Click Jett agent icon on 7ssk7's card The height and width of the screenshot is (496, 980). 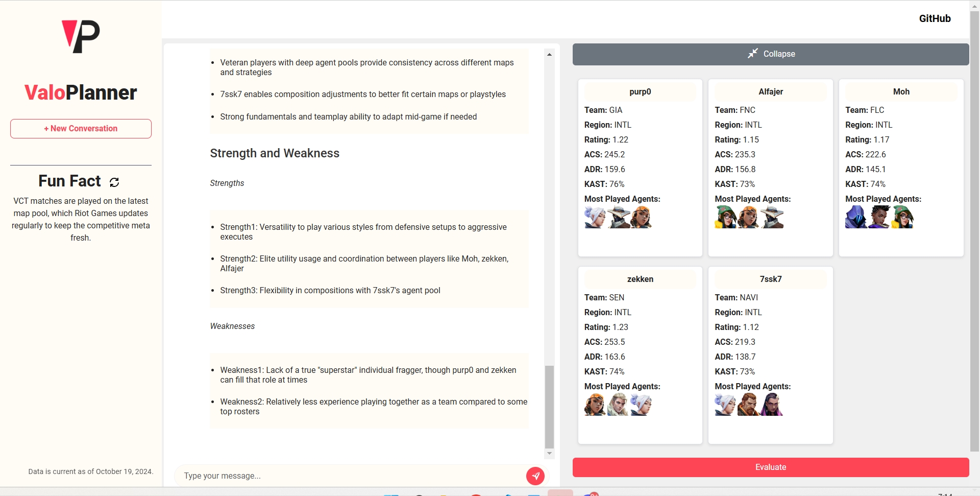[x=726, y=405]
